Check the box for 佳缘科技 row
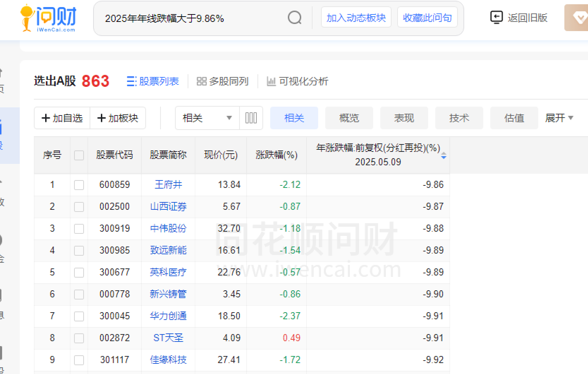588x374 pixels. [x=79, y=360]
